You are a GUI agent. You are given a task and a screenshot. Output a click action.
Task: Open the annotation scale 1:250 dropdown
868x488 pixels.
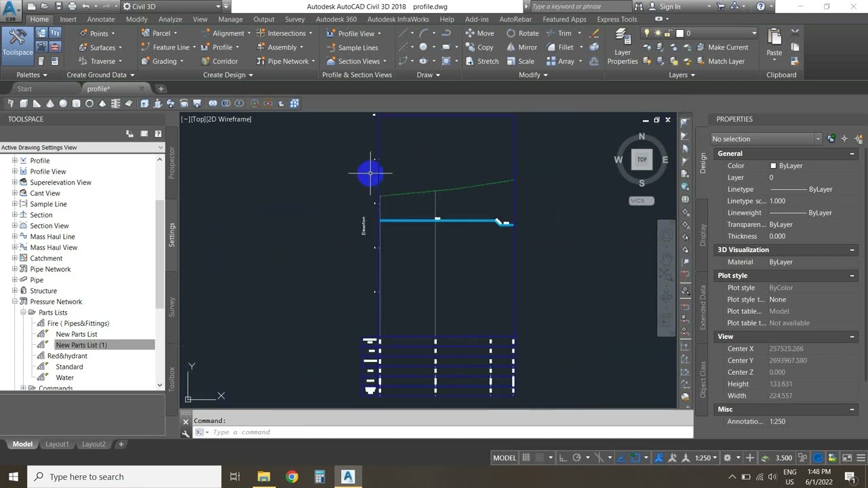[706, 457]
